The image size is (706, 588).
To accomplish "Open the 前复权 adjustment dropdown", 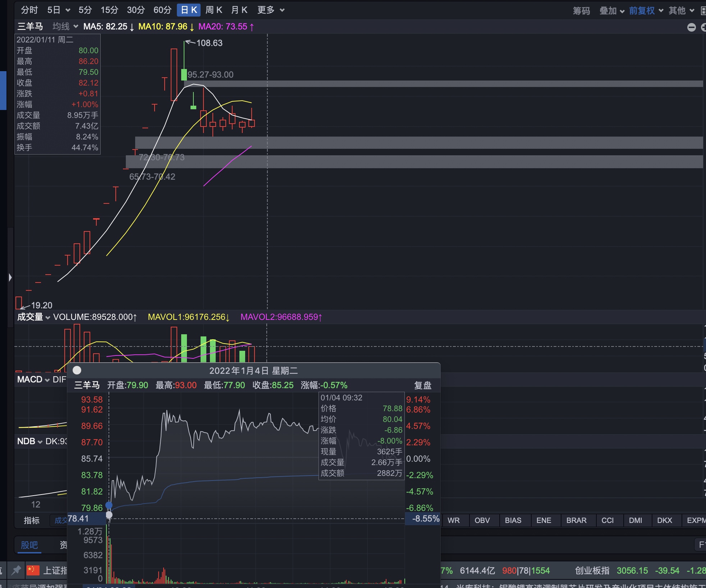I will pyautogui.click(x=646, y=11).
